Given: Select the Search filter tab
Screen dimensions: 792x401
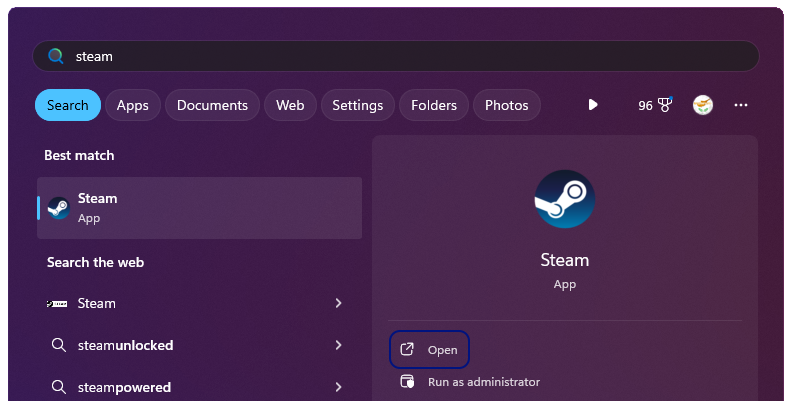Looking at the screenshot, I should point(68,105).
